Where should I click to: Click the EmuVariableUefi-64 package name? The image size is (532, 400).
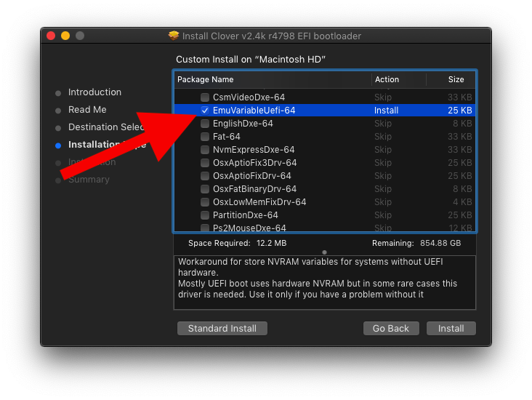pos(254,111)
